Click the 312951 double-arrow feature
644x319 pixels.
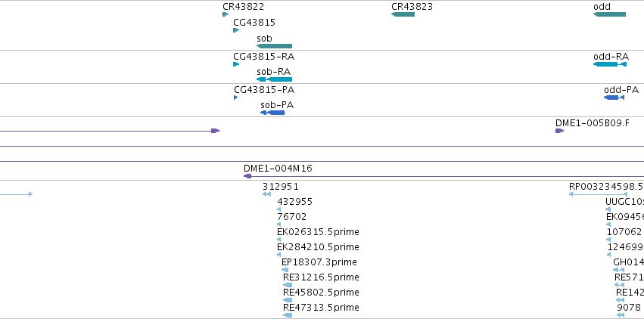pos(266,194)
